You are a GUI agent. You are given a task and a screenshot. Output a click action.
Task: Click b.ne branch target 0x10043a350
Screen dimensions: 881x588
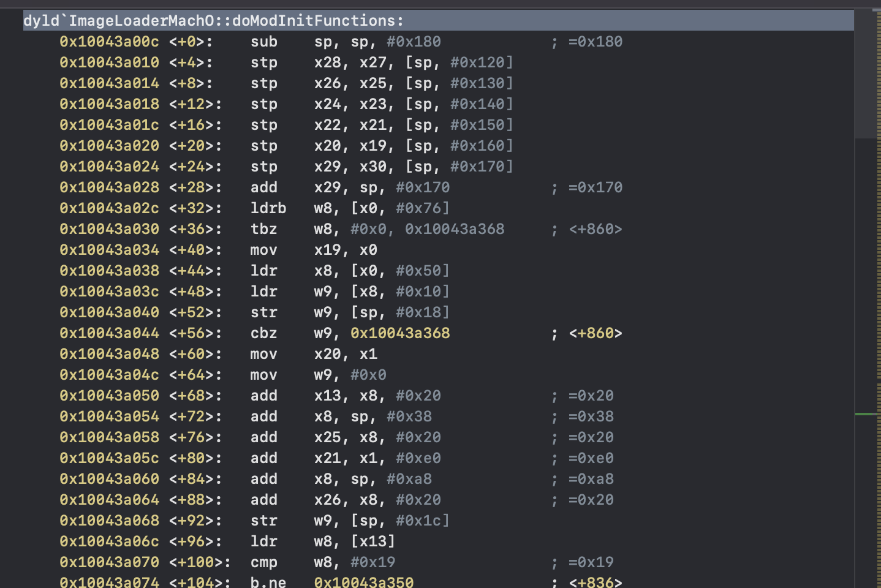coord(364,582)
